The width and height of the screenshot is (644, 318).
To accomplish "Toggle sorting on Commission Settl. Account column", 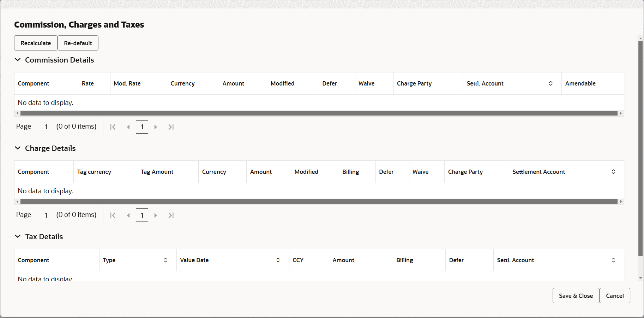I will tap(550, 83).
